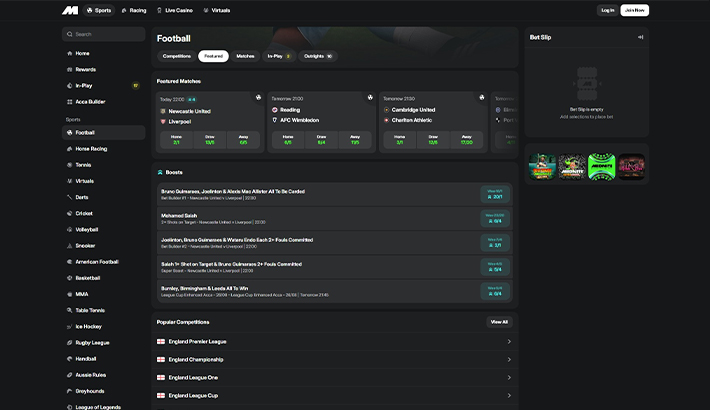Collapse the Bet Slip panel

[640, 37]
